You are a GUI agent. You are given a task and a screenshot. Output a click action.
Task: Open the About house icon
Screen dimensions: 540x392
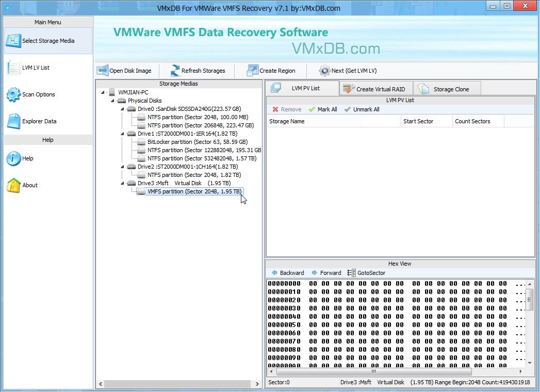13,185
